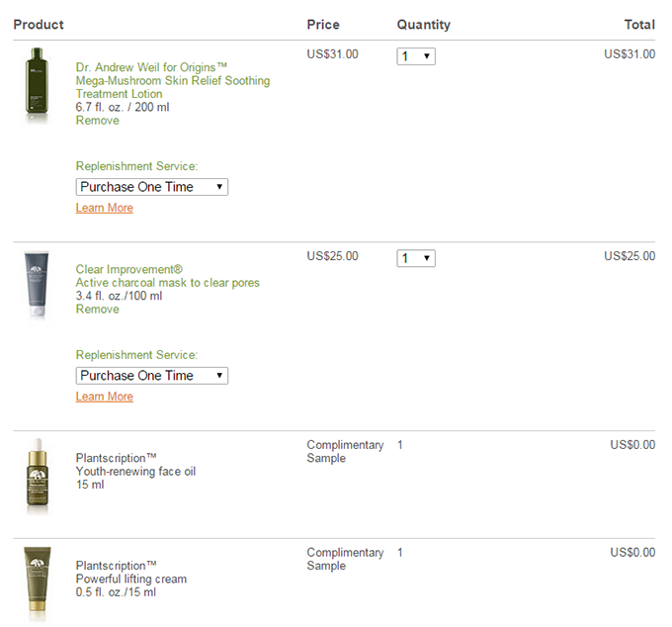Screen dimensions: 672x627
Task: Click the Product column header
Action: click(39, 25)
